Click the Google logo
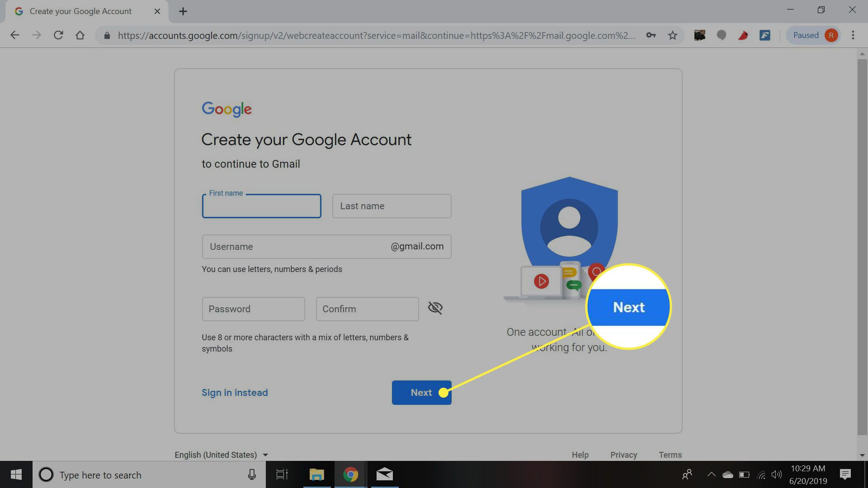 [x=226, y=109]
